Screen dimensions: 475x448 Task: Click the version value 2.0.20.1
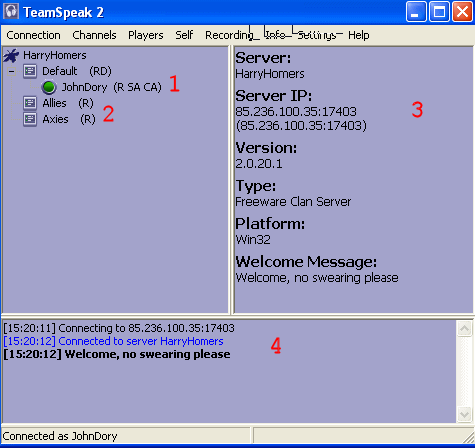pos(259,164)
